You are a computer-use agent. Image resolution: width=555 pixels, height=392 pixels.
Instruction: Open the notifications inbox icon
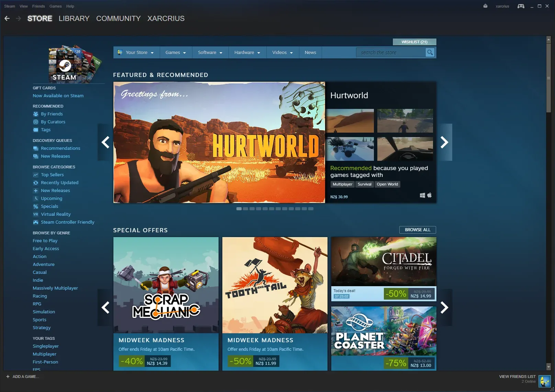pyautogui.click(x=485, y=6)
